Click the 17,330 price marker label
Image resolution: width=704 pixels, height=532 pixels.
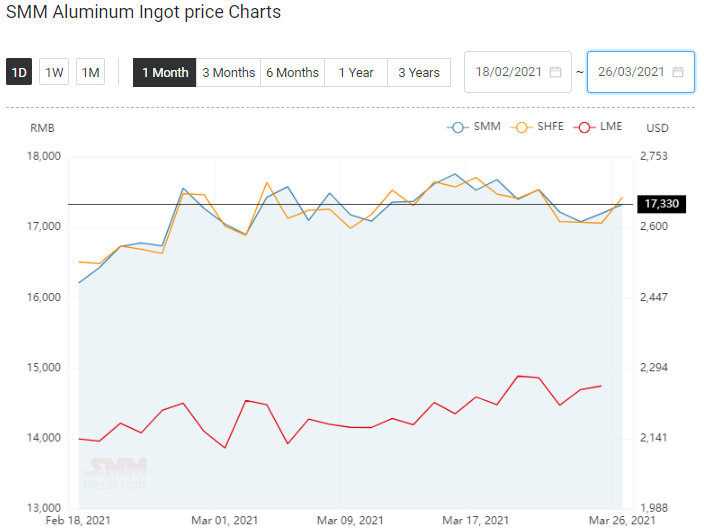pyautogui.click(x=661, y=204)
